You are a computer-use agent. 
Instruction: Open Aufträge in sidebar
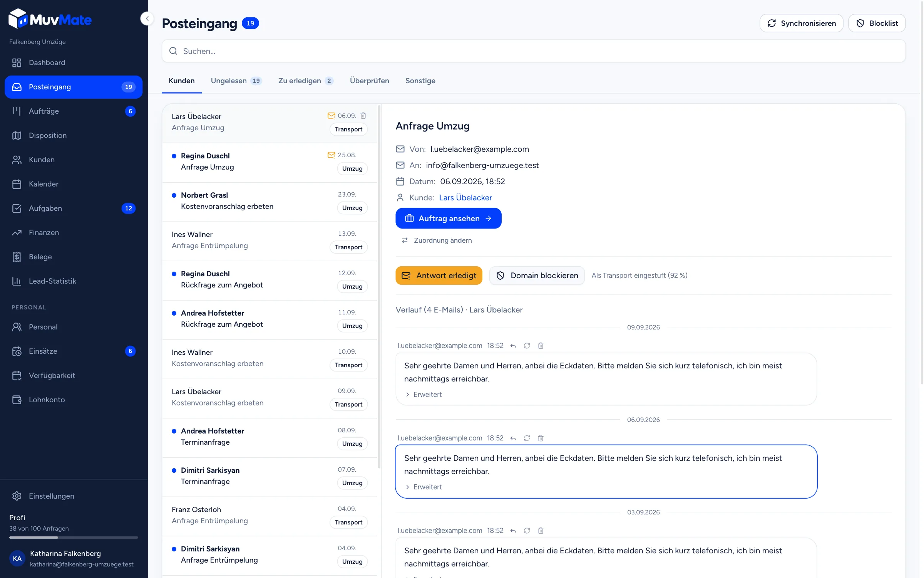tap(74, 111)
